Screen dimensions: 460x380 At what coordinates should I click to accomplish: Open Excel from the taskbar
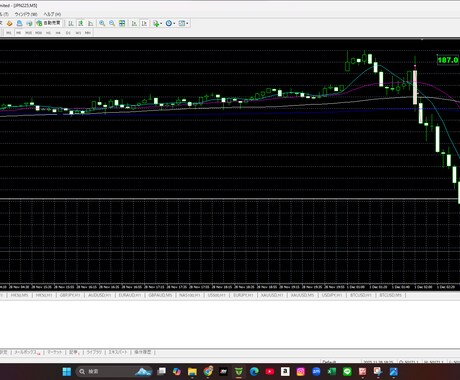(x=332, y=371)
